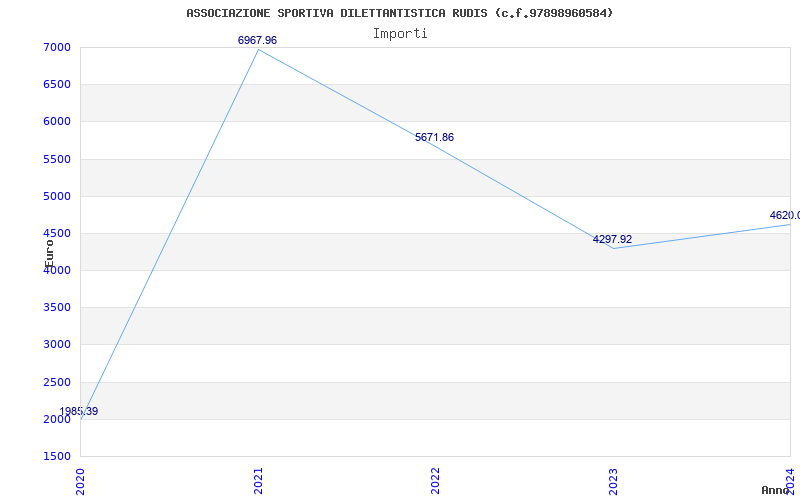Click the 2022 x-axis tick label

click(x=435, y=481)
